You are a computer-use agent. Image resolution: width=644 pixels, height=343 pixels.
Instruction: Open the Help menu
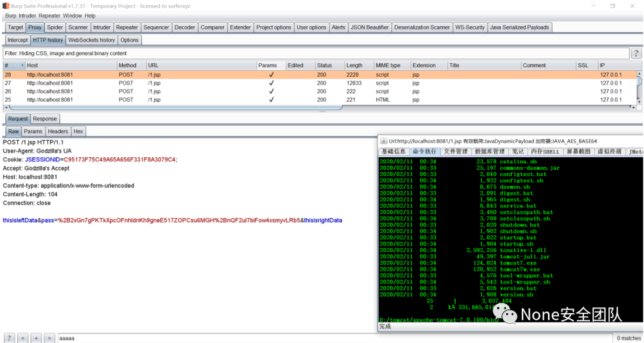[x=90, y=15]
